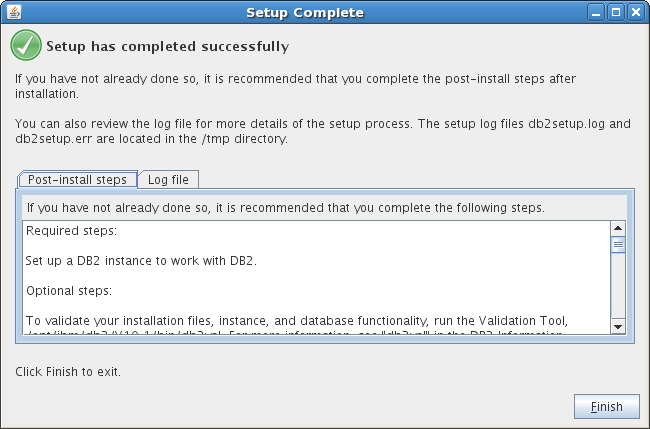Screen dimensions: 650x429
Task: Grab the scrollbar thumb in steps pane
Action: coord(618,245)
